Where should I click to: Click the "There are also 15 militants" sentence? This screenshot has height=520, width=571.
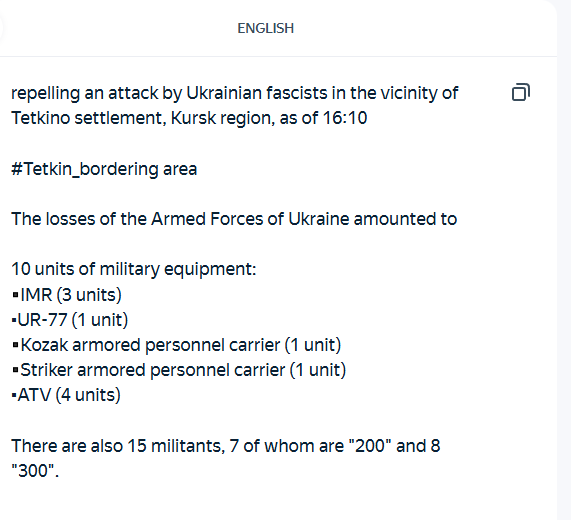226,446
